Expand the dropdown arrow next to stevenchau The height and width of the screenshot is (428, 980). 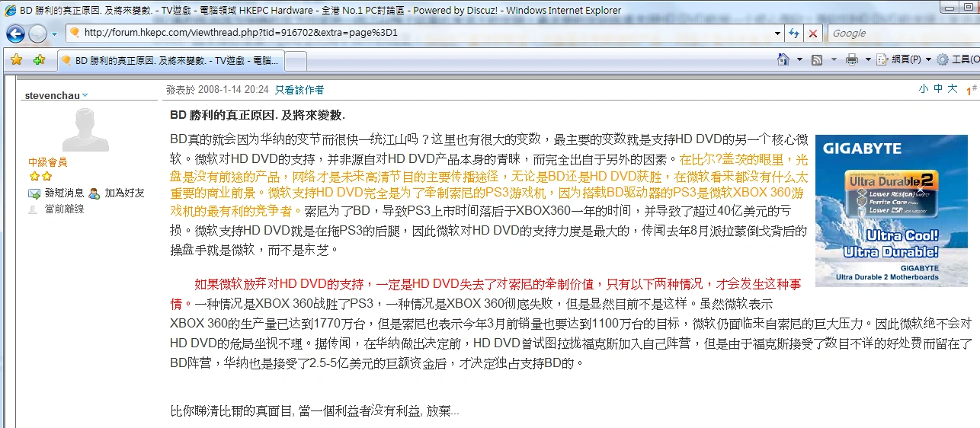click(85, 95)
